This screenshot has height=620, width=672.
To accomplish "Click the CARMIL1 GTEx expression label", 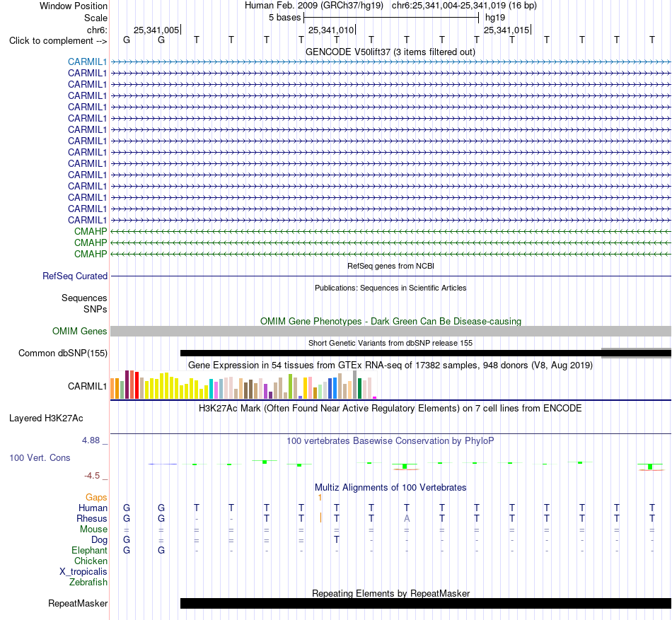I will [87, 386].
